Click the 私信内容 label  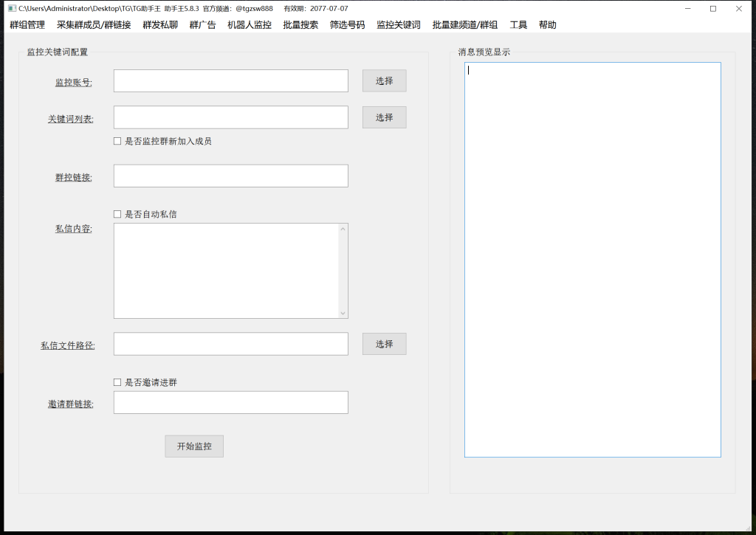coord(73,229)
